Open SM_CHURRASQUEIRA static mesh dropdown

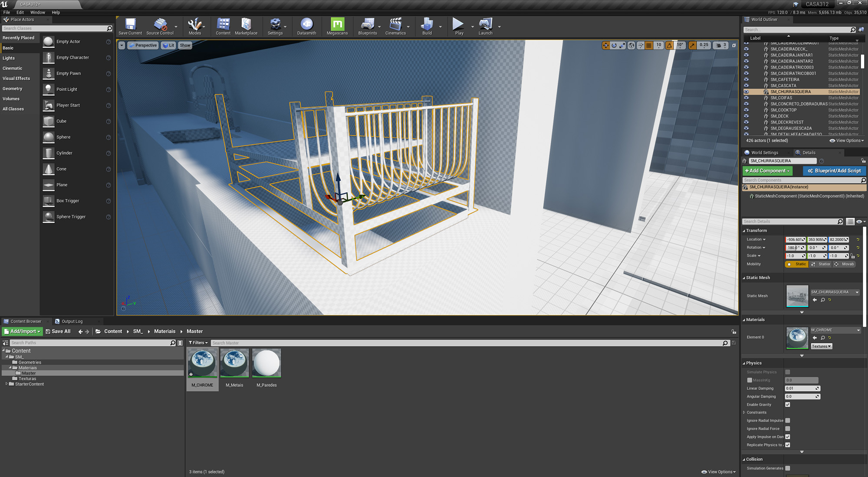[835, 292]
